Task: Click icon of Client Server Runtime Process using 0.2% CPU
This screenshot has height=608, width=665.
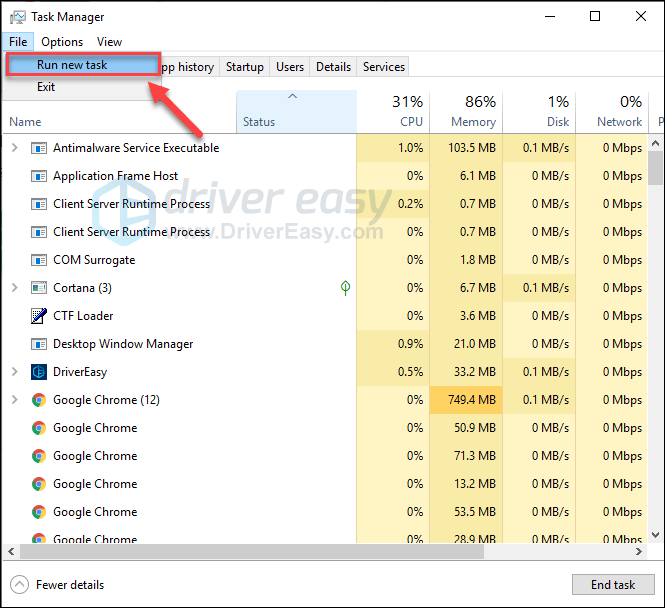Action: click(39, 204)
